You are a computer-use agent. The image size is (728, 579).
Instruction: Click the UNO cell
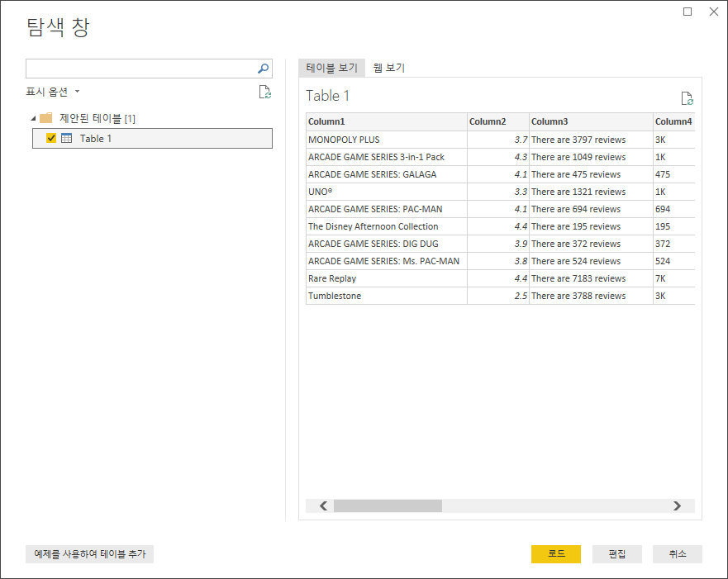(x=386, y=192)
